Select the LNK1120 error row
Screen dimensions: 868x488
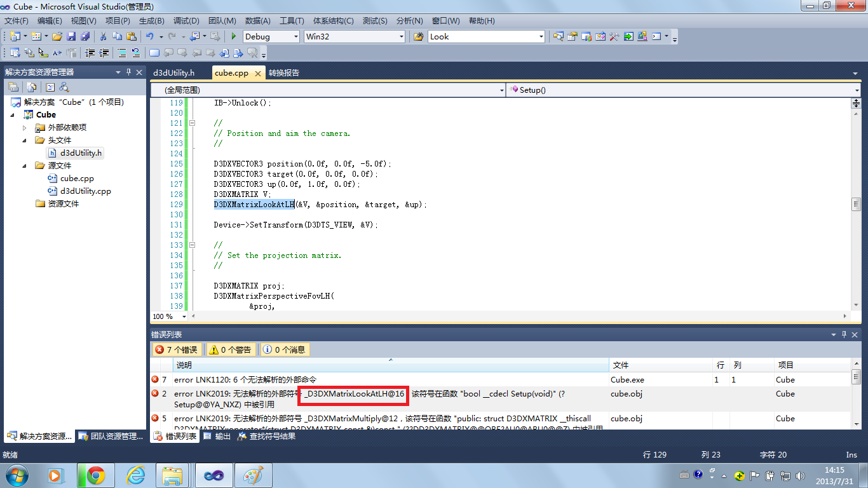click(x=501, y=380)
